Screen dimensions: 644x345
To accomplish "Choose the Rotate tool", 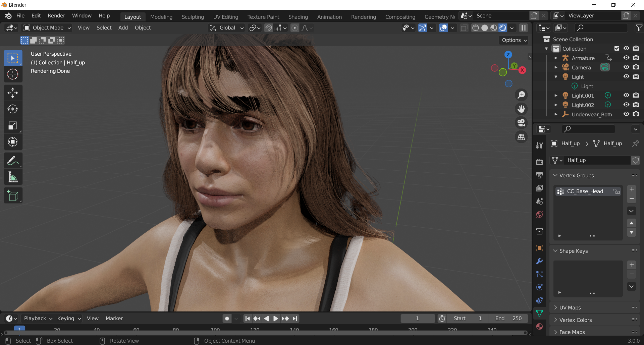I will pyautogui.click(x=13, y=109).
